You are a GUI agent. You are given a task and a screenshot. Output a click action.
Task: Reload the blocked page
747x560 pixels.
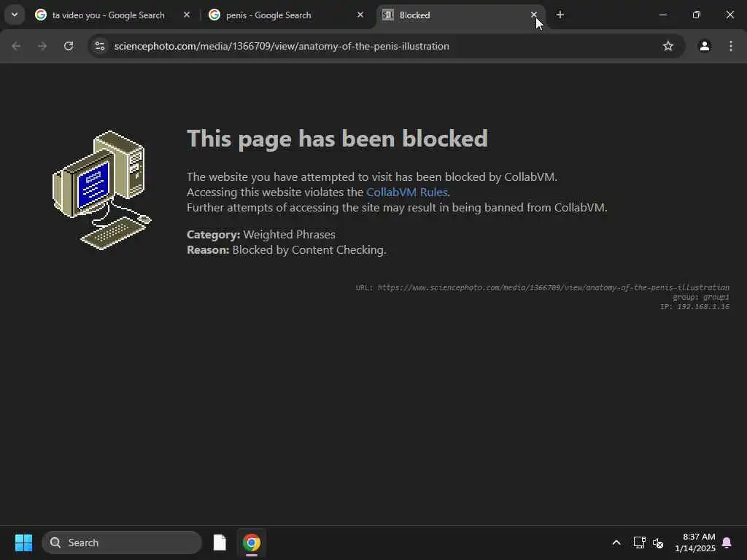(69, 46)
